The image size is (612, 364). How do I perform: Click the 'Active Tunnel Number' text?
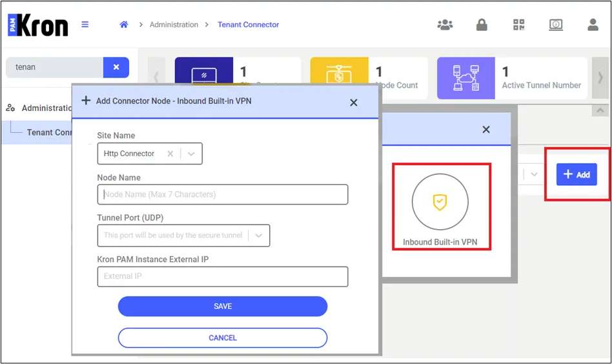tap(542, 85)
